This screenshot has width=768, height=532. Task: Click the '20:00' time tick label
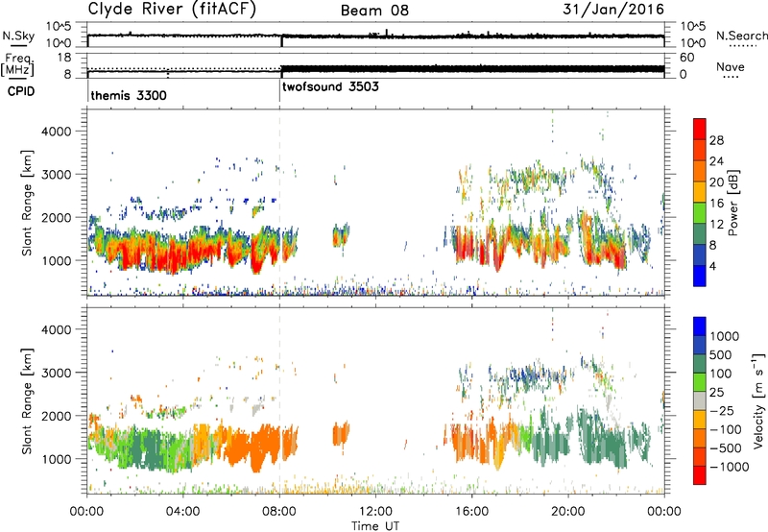pos(568,511)
